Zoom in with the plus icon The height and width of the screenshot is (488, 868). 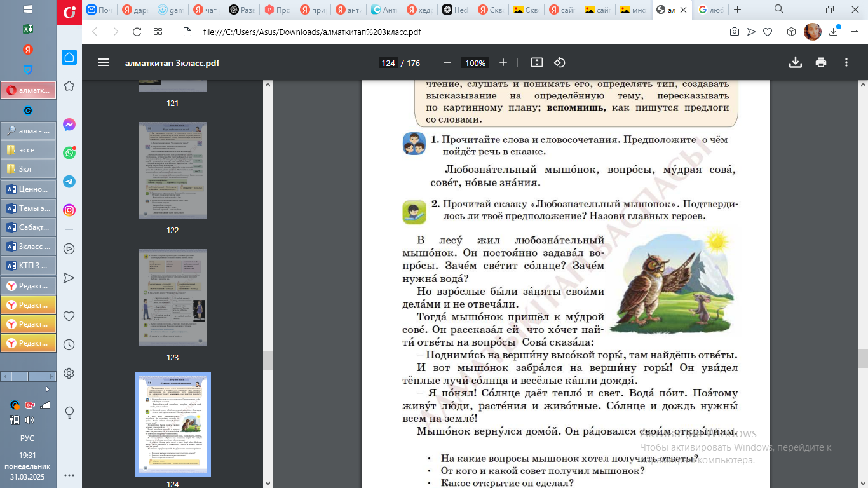[503, 62]
